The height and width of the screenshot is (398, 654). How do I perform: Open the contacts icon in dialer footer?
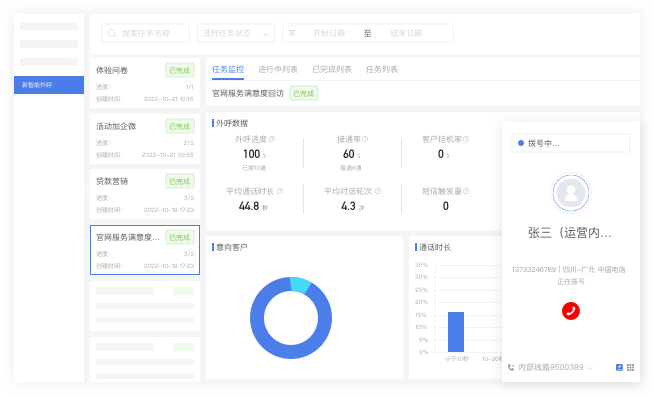pyautogui.click(x=619, y=367)
